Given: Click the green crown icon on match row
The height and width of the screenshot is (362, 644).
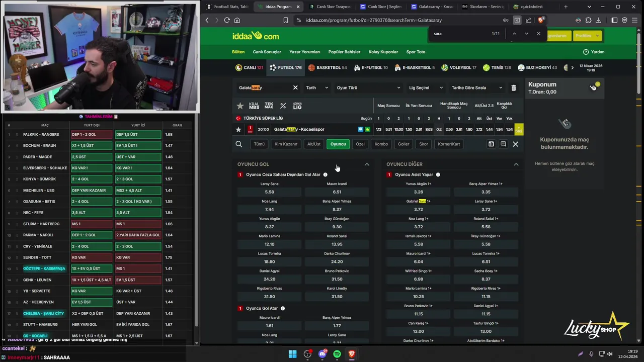Looking at the screenshot, I should click(367, 129).
